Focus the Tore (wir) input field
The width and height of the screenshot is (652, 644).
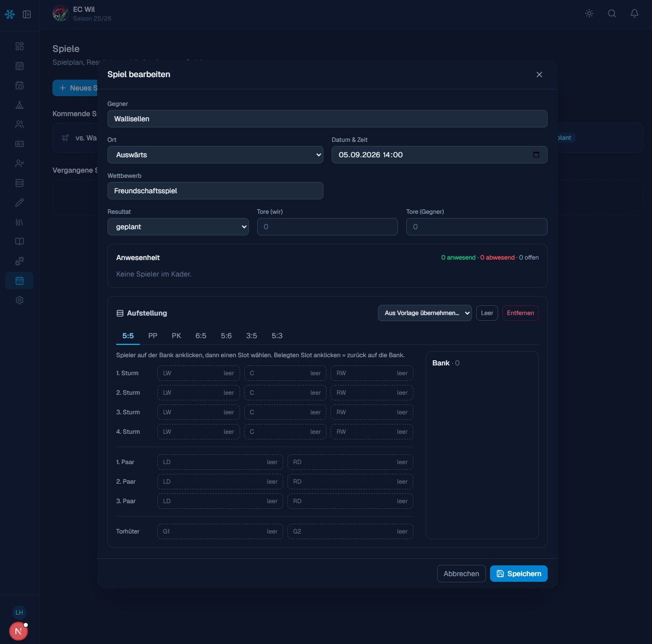328,227
